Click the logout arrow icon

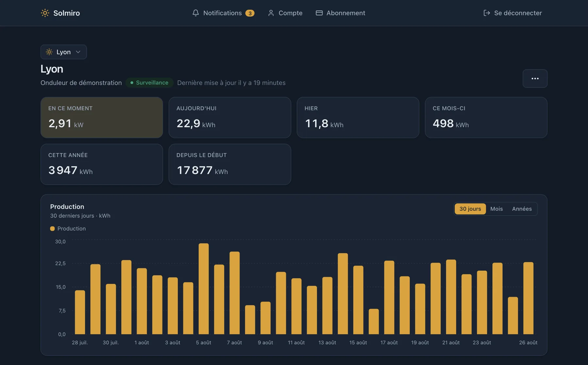click(x=486, y=13)
